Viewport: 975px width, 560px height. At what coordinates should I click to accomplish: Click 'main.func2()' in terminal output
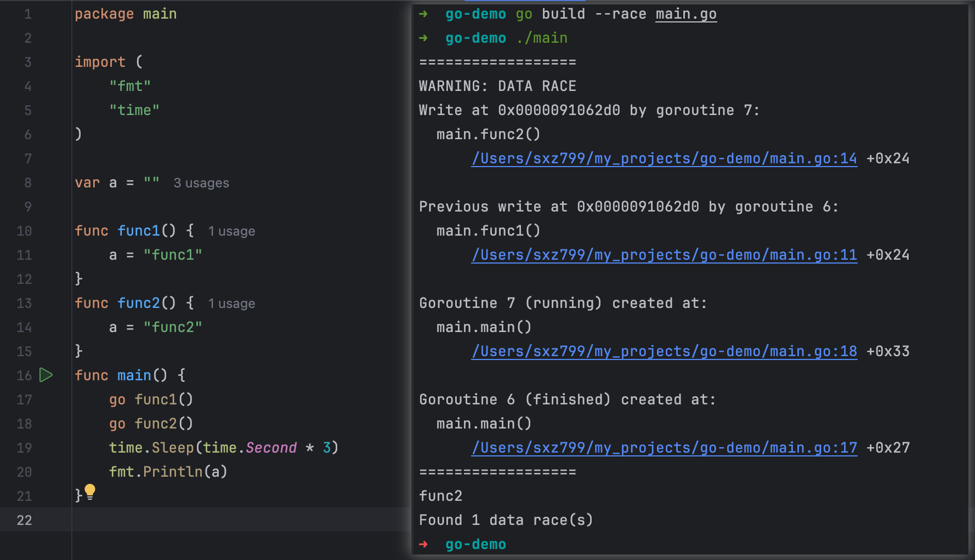(489, 135)
